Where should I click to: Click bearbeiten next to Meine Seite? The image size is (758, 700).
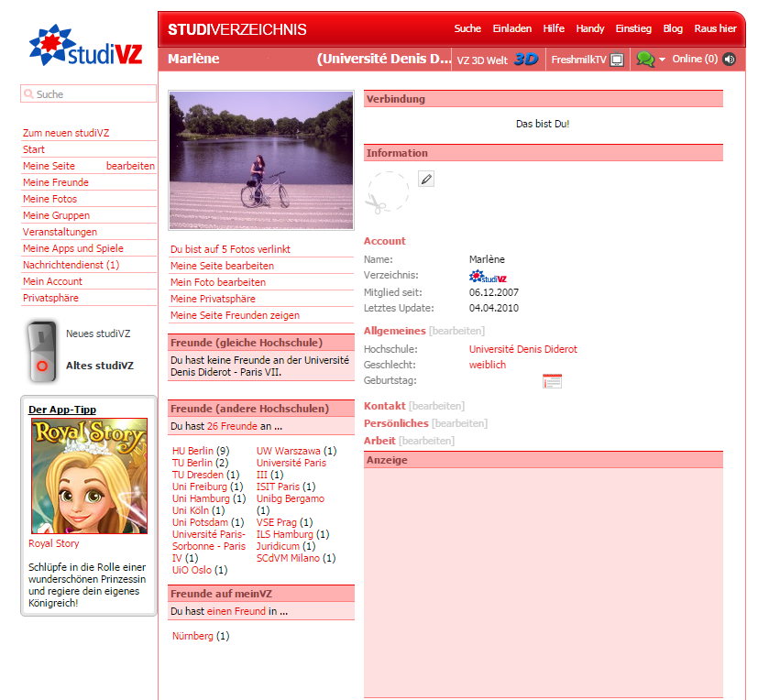pos(130,166)
